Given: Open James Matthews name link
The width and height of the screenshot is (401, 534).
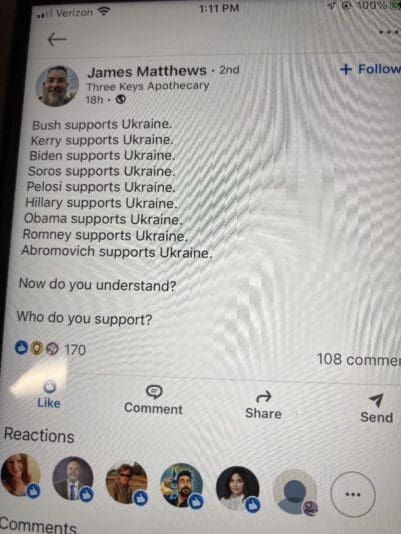Looking at the screenshot, I should coord(147,72).
